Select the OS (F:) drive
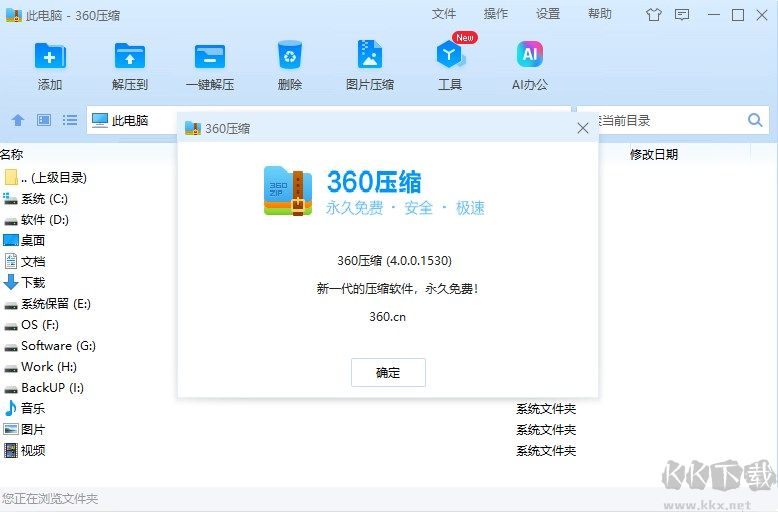This screenshot has width=778, height=512. click(x=31, y=324)
